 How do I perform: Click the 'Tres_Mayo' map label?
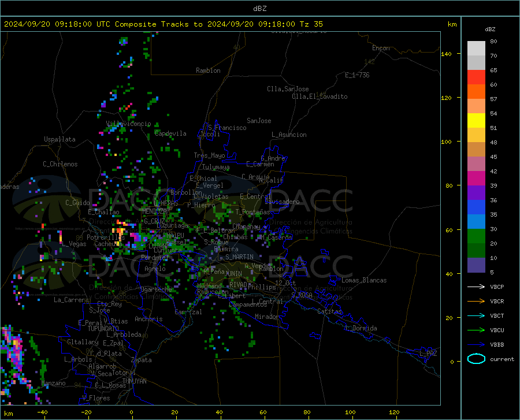209,155
